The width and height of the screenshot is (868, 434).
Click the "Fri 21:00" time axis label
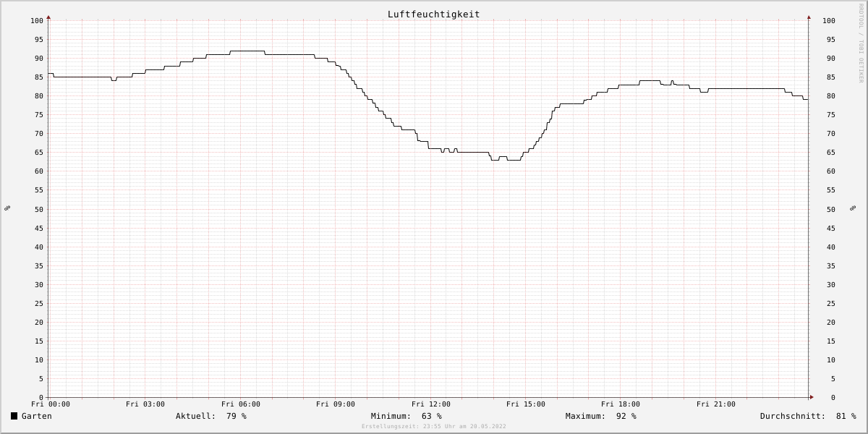click(x=716, y=404)
